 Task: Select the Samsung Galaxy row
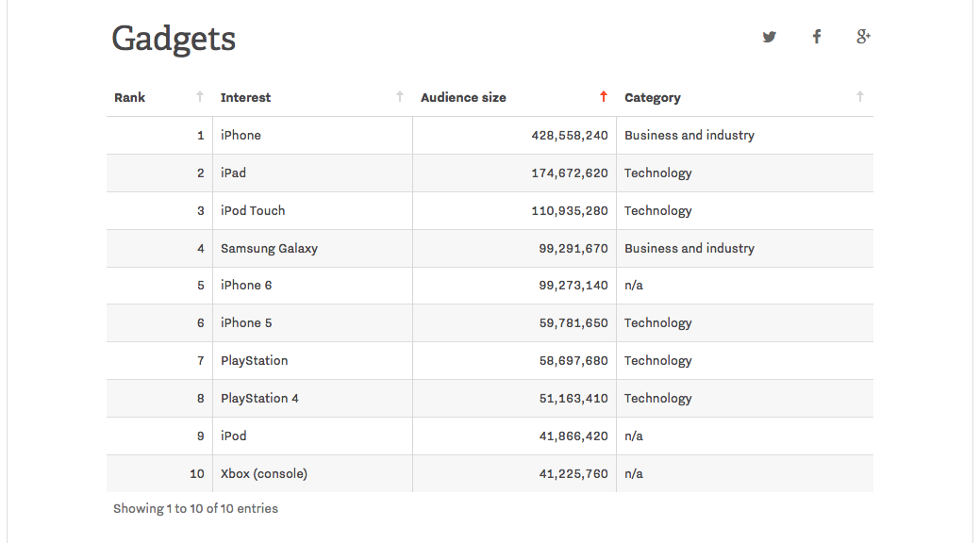coord(269,249)
